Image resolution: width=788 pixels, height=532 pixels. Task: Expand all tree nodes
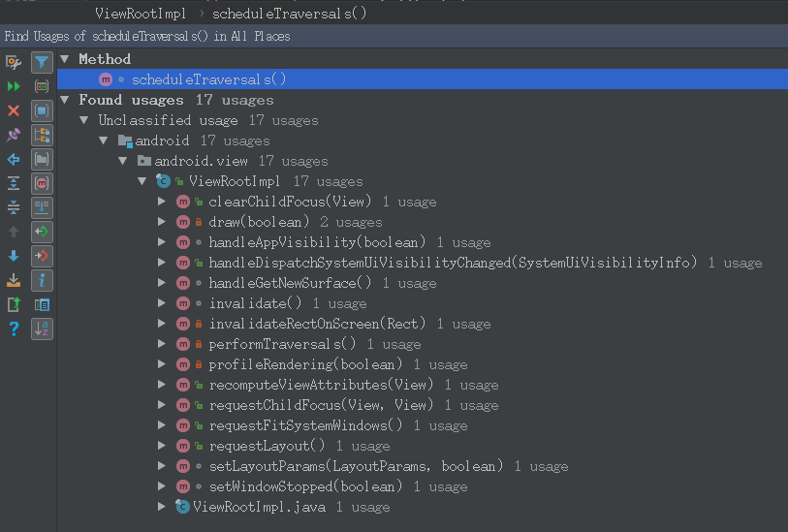tap(14, 183)
